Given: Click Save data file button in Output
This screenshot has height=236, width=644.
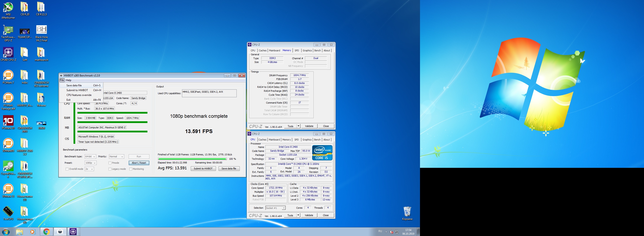Looking at the screenshot, I should pyautogui.click(x=229, y=168).
